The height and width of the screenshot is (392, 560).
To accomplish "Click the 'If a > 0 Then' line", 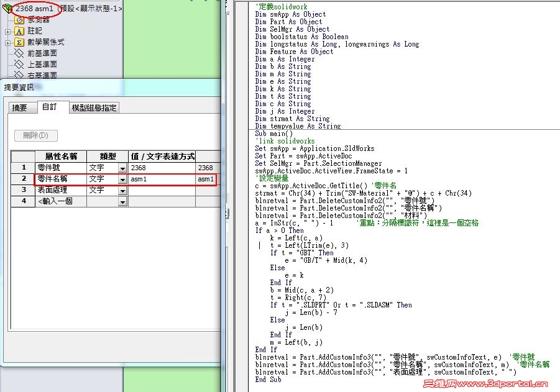I will pos(279,230).
